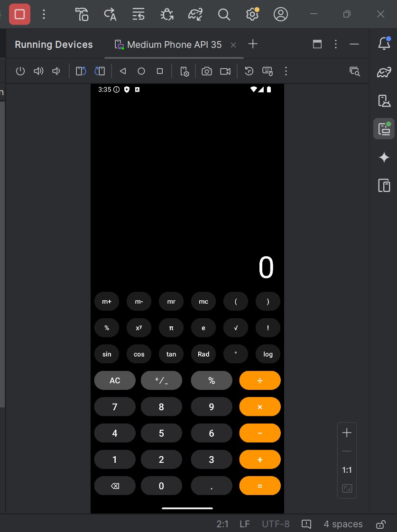397x532 pixels.
Task: Switch to the Medium Phone API 35 tab
Action: click(x=174, y=44)
